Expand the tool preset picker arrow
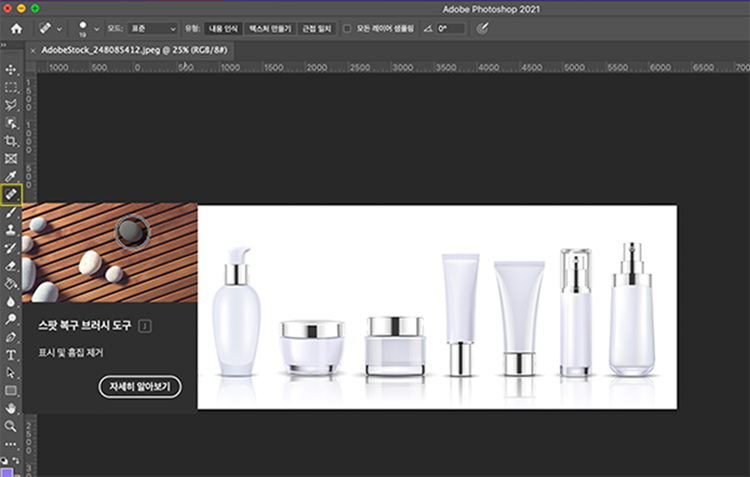750x477 pixels. click(x=60, y=29)
